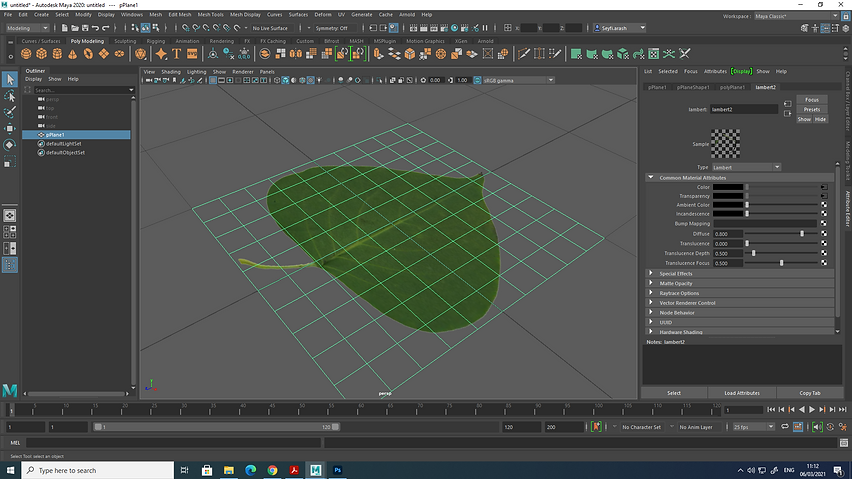This screenshot has height=479, width=852.
Task: Open the Mesh Tools menu
Action: (x=210, y=15)
